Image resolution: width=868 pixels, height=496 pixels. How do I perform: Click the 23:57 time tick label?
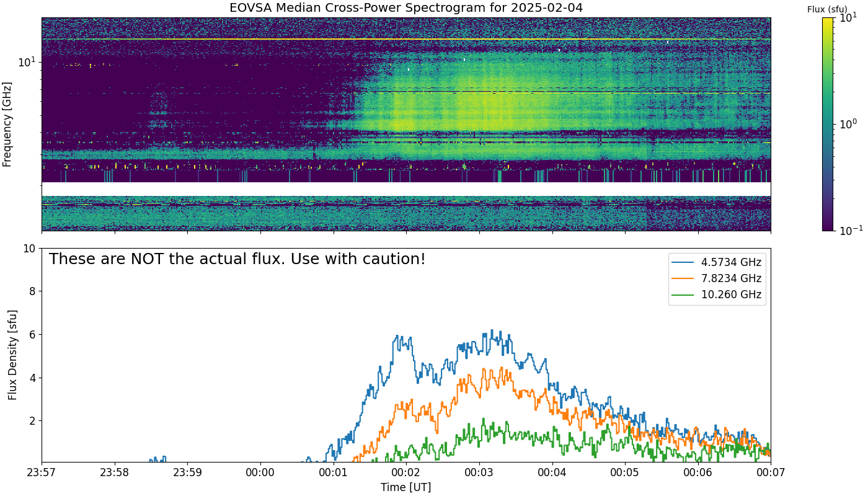(x=42, y=474)
